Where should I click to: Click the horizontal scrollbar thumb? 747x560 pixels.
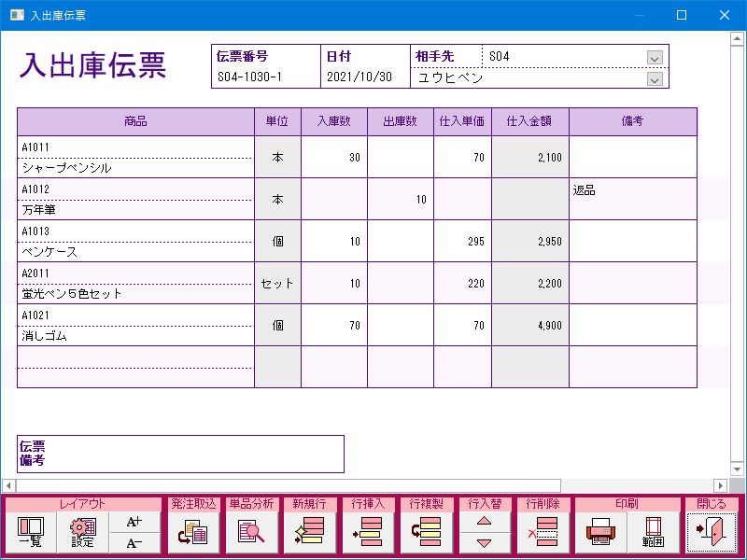289,485
